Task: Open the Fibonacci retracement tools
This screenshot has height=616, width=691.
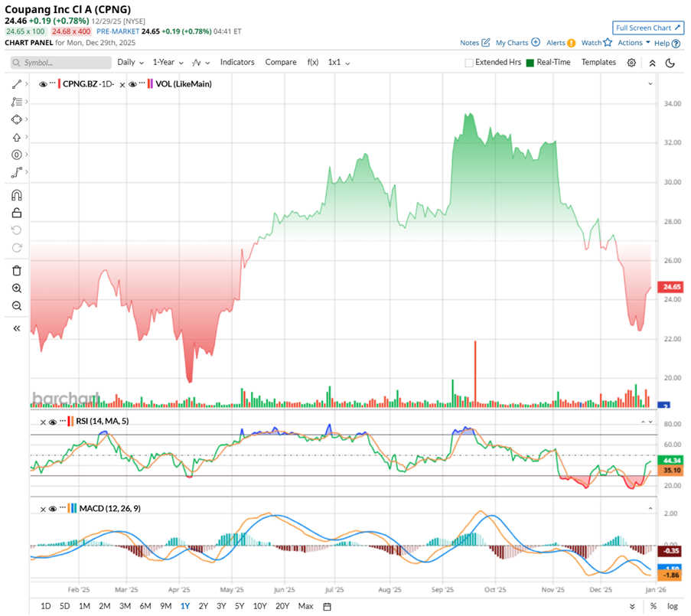Action: point(16,102)
